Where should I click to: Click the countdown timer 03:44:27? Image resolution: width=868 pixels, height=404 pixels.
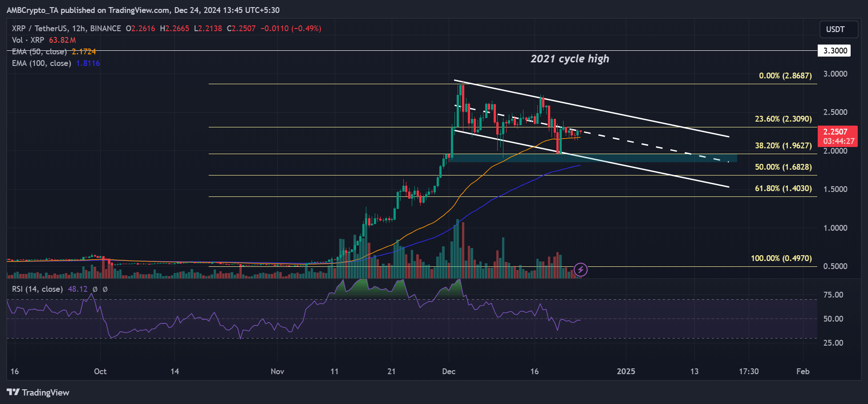[x=839, y=141]
